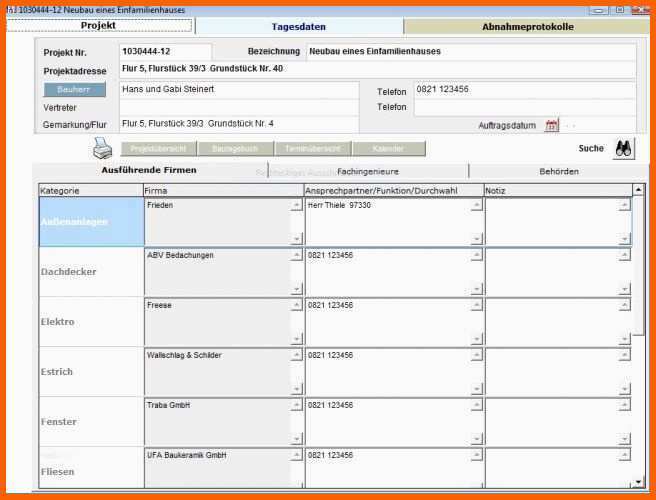Click the Kalender button

pos(389,149)
